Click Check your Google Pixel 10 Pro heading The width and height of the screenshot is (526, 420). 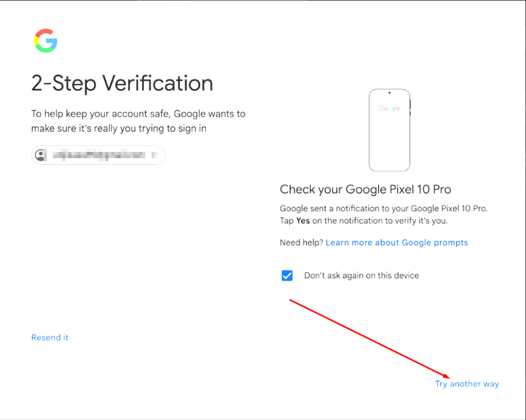365,189
